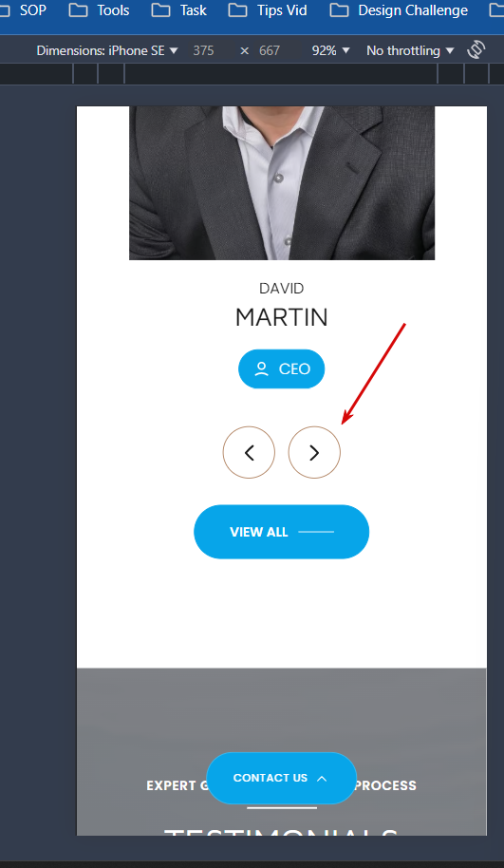Viewport: 504px width, 868px height.
Task: Click the next slide arrow button
Action: point(314,452)
